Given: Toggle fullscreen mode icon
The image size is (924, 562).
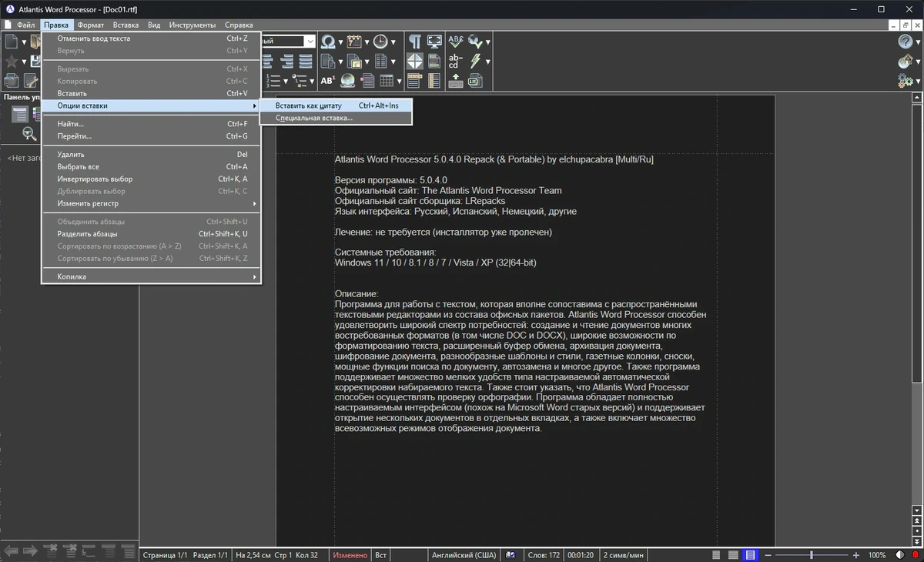Looking at the screenshot, I should (434, 42).
